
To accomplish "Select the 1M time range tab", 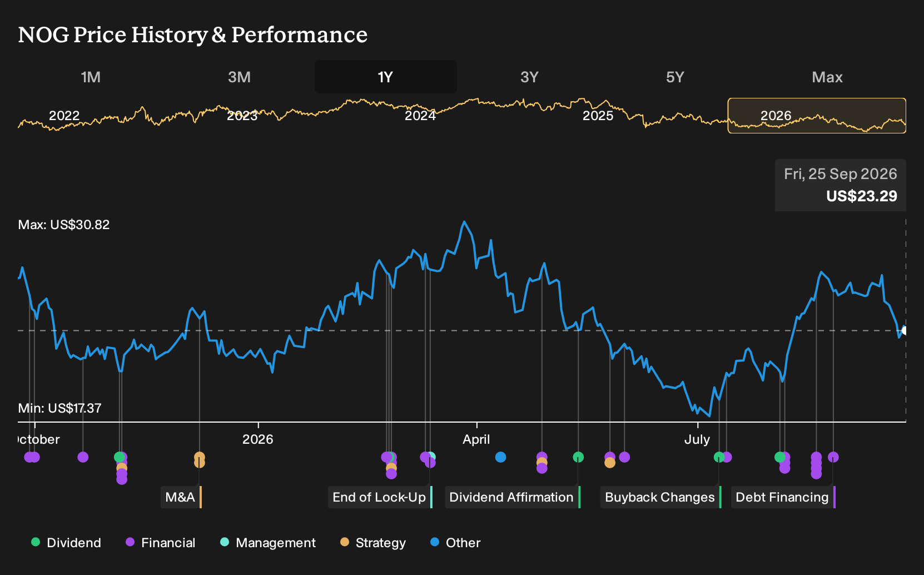I will [x=91, y=77].
